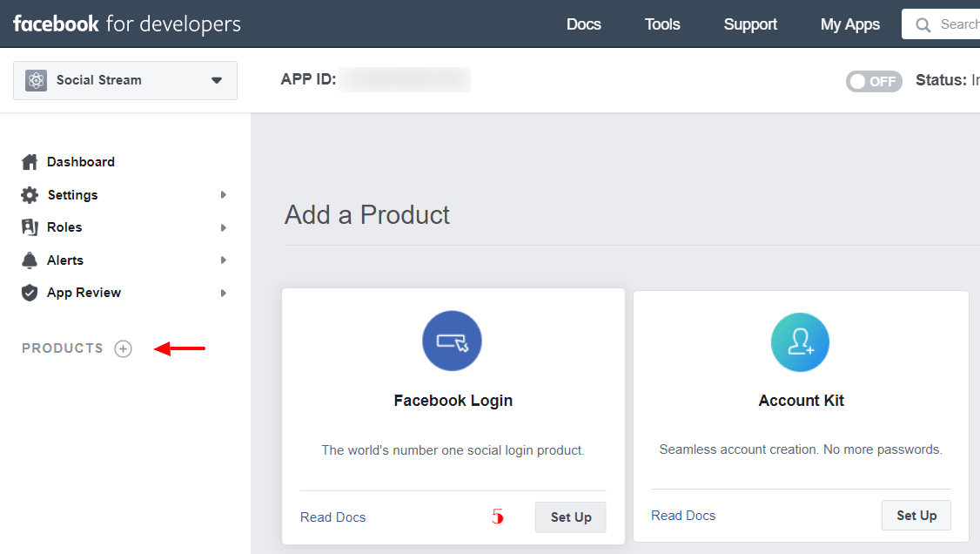The width and height of the screenshot is (980, 554).
Task: Click "The world's number one social login product."
Action: (453, 450)
